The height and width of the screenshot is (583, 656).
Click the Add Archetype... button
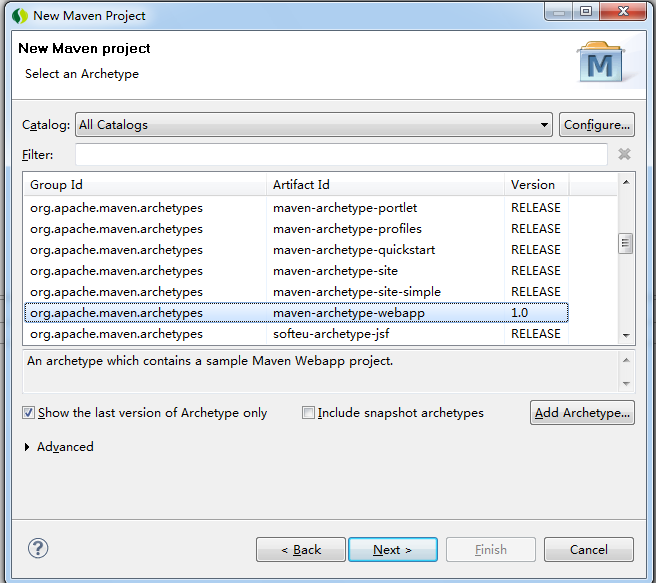tap(582, 413)
